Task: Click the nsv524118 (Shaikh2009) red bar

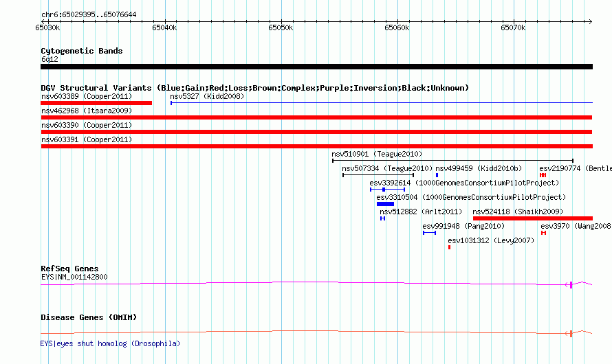Action: pos(533,218)
